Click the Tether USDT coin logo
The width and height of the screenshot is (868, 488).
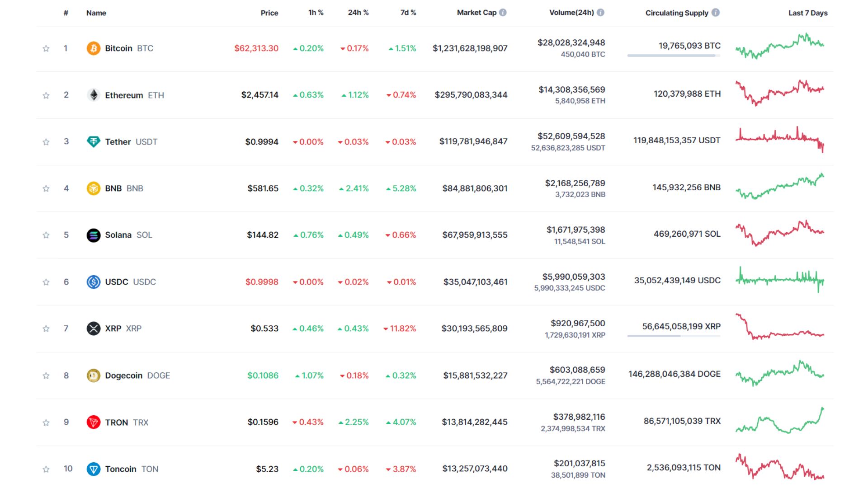tap(93, 141)
